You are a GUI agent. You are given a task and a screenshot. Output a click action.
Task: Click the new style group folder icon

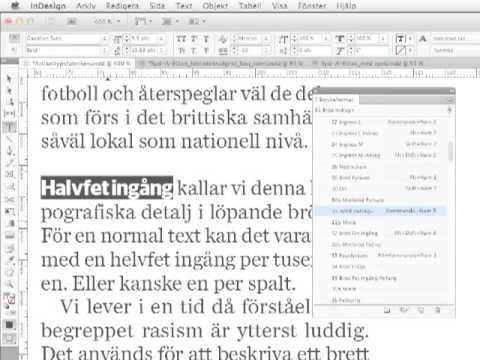pos(387,310)
